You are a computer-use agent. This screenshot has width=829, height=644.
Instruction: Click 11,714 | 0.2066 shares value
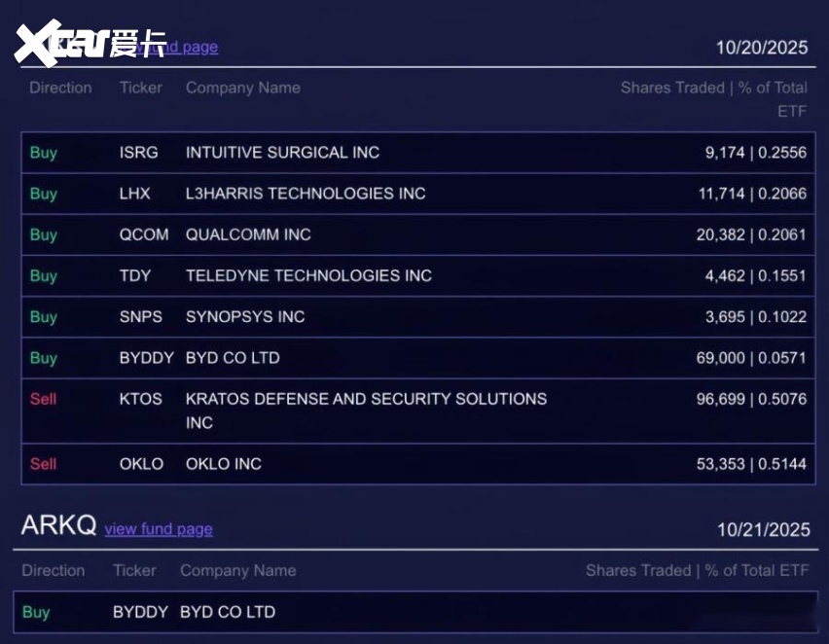click(x=752, y=194)
